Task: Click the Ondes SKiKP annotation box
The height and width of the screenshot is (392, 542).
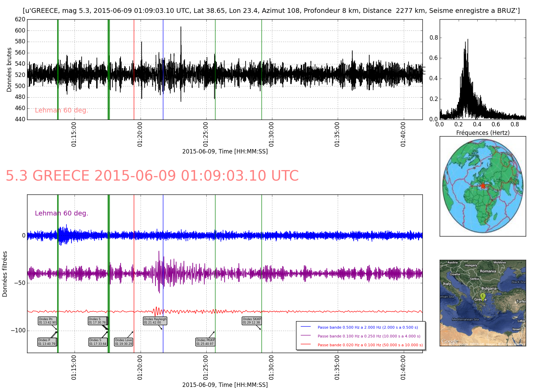Action: (252, 321)
